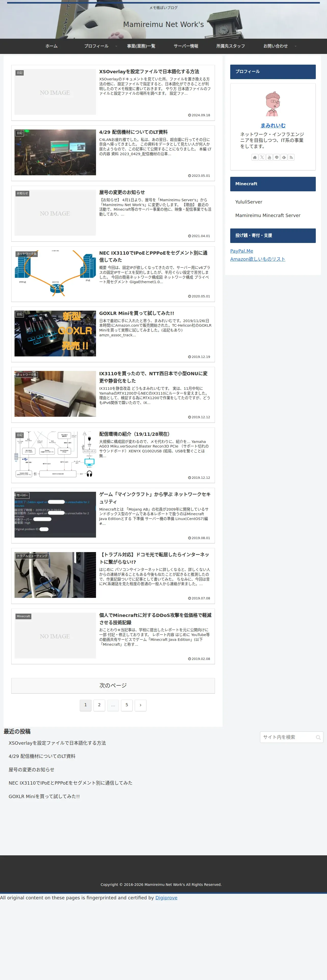Open NEC IX3110 IPoE PPPoE article title
The width and height of the screenshot is (327, 980).
(153, 256)
